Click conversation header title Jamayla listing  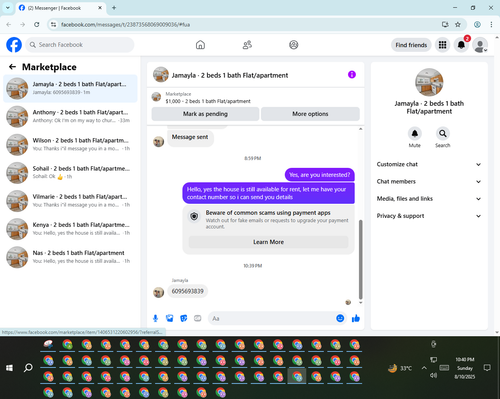pos(230,75)
